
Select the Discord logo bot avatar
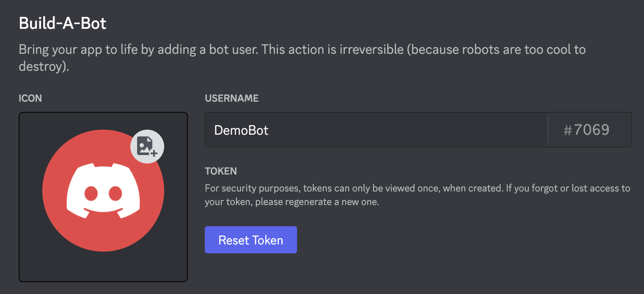103,191
